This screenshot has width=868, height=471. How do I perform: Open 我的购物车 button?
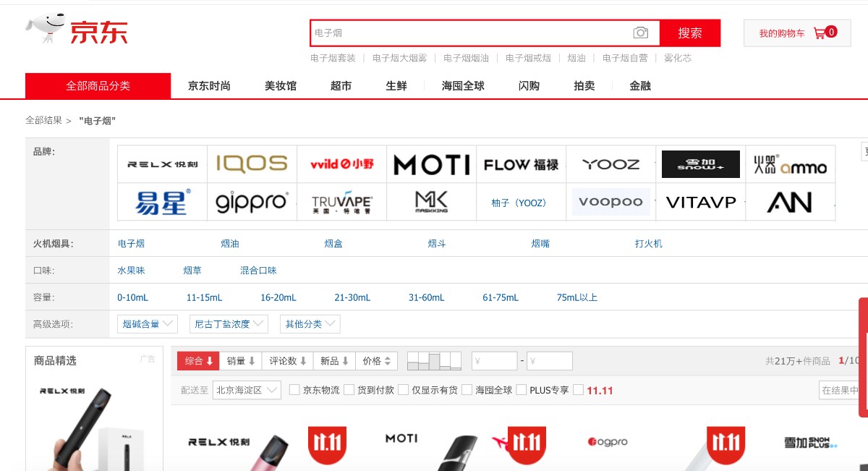tap(798, 33)
